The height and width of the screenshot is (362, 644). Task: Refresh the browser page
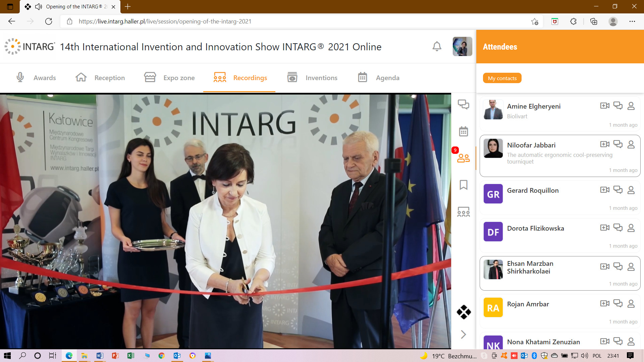(49, 21)
